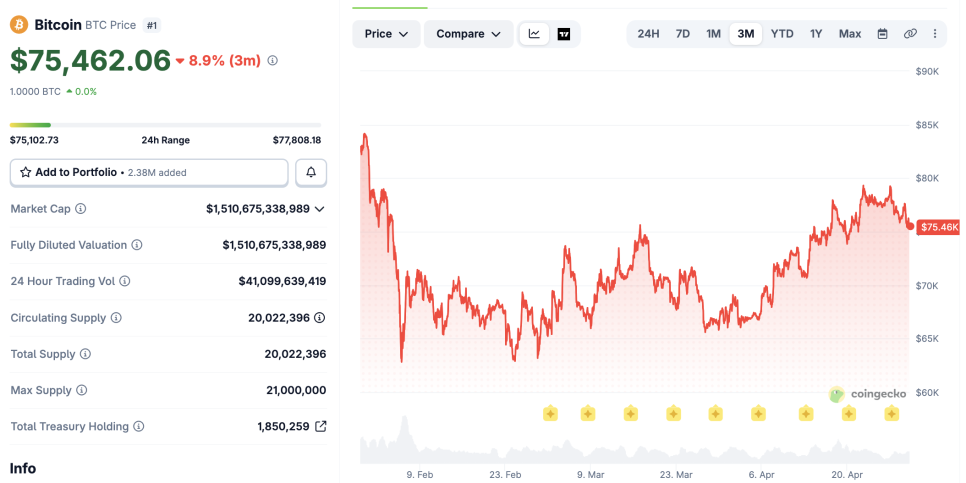This screenshot has width=966, height=483.
Task: Switch to the TradingView chart view
Action: [564, 34]
